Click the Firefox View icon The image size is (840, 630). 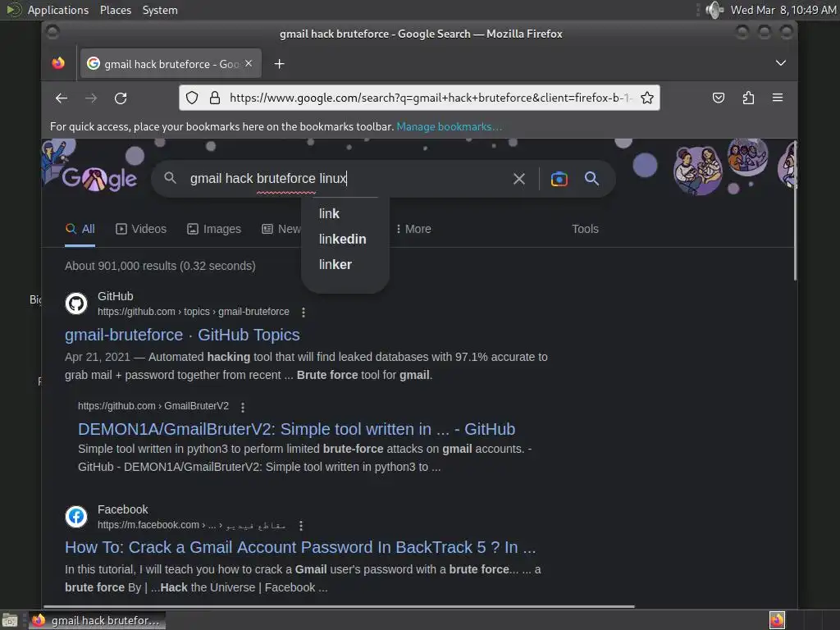(x=58, y=63)
